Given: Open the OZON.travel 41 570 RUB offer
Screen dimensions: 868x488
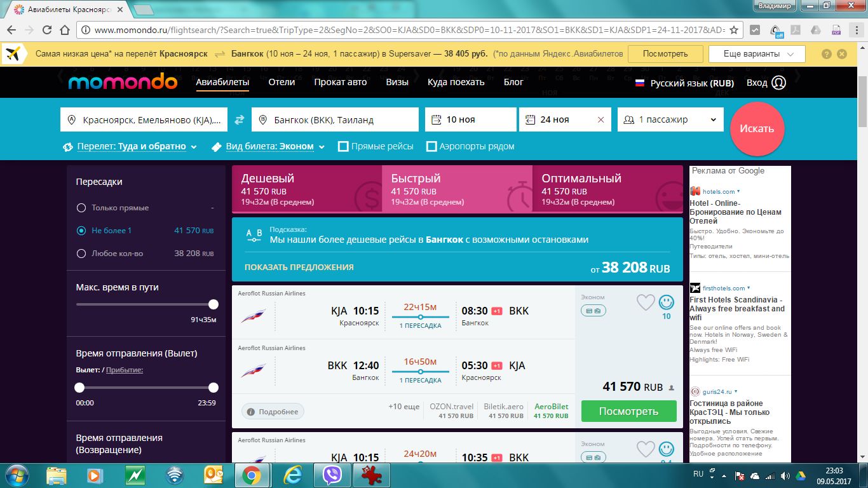Looking at the screenshot, I should (x=451, y=411).
